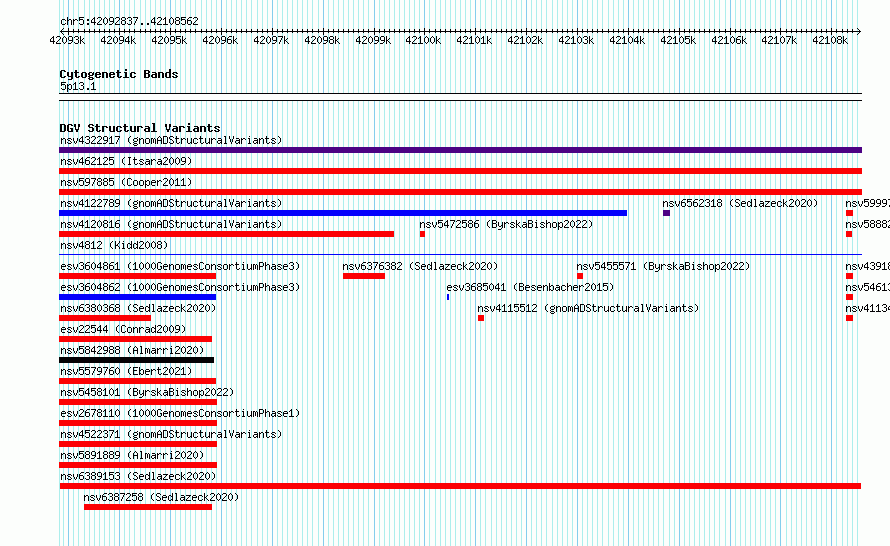Screen dimensions: 890x546
Task: Click nsv5891889 (Almarri2020) label
Action: 132,455
